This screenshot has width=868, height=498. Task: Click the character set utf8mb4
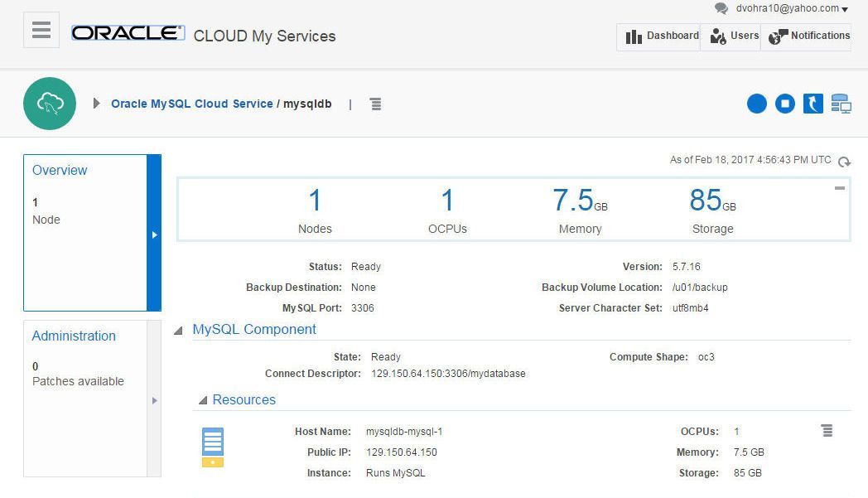pos(690,308)
